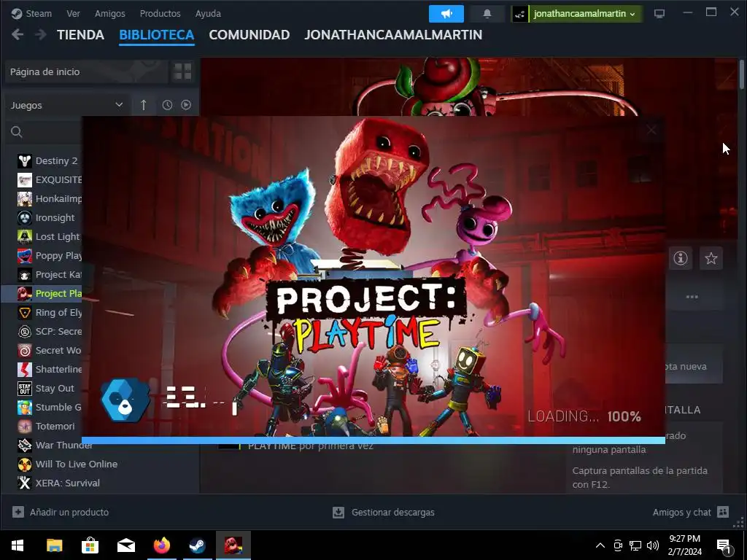Viewport: 747px width, 560px height.
Task: Click Gestionar descargas
Action: pyautogui.click(x=384, y=512)
